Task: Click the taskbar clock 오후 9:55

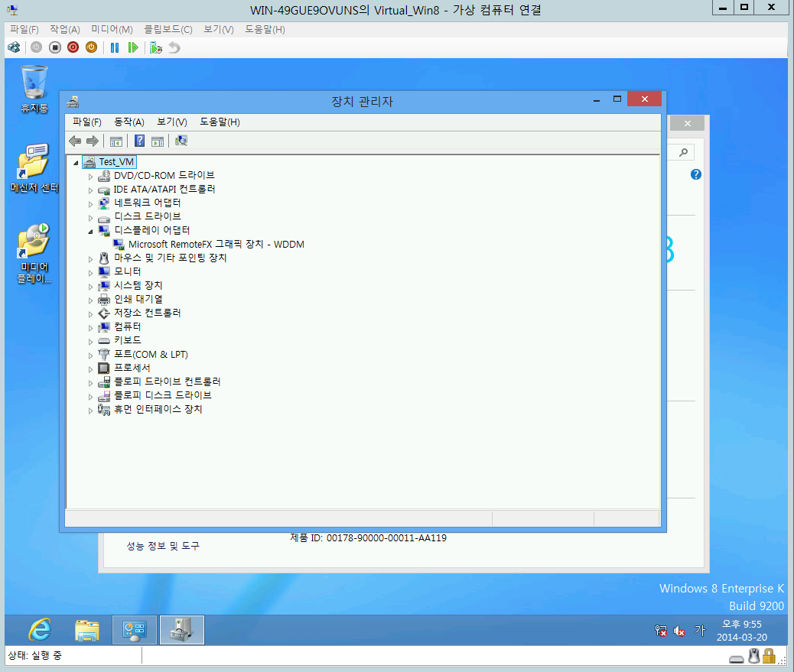Action: [x=742, y=625]
